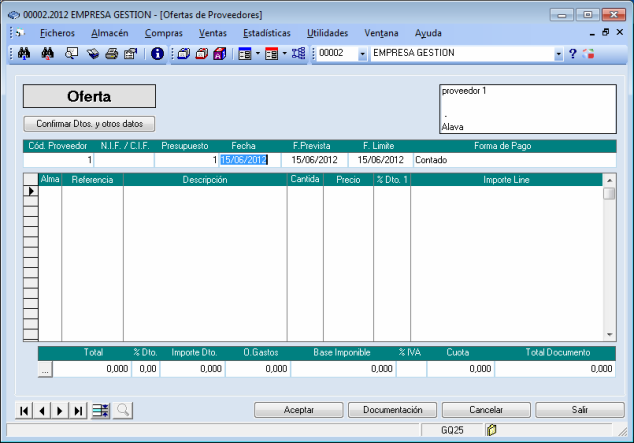This screenshot has height=443, width=634.
Task: Click the first binoculars search icon
Action: point(22,53)
